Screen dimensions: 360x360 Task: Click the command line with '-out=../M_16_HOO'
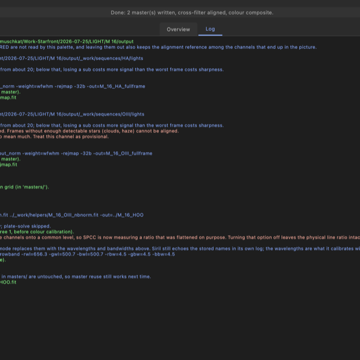72,215
